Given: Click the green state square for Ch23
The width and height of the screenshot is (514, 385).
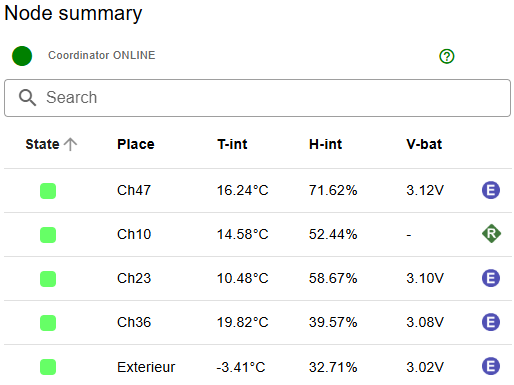Looking at the screenshot, I should click(48, 279).
